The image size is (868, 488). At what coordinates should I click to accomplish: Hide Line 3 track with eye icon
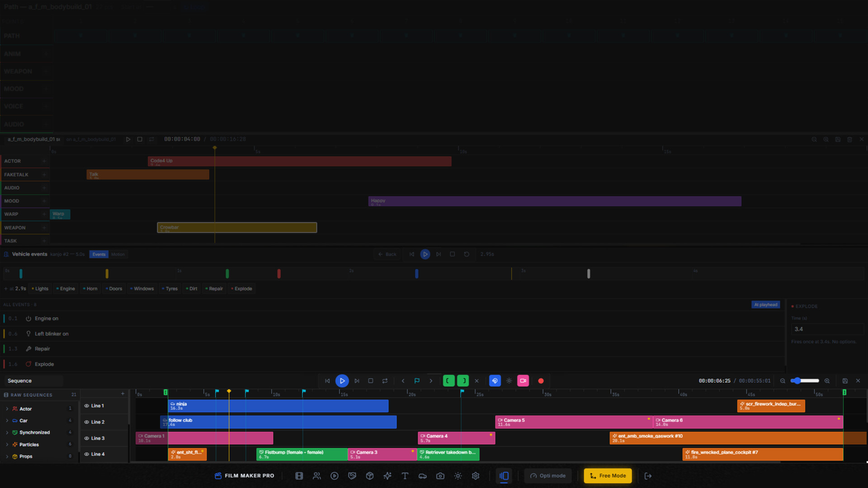coord(86,438)
